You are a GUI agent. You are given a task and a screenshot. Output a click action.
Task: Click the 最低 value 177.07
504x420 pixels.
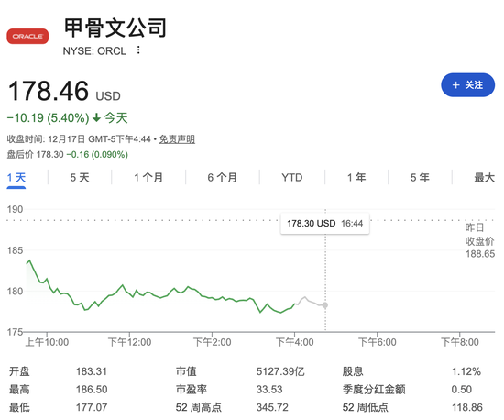pos(92,408)
